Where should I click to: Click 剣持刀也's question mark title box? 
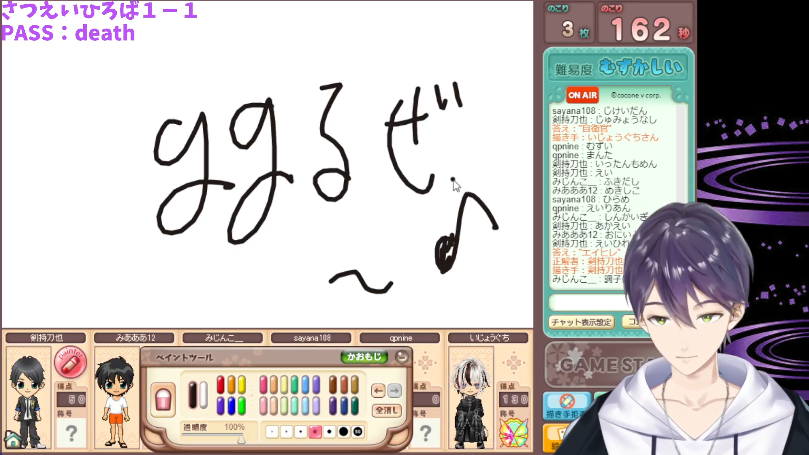click(x=71, y=433)
